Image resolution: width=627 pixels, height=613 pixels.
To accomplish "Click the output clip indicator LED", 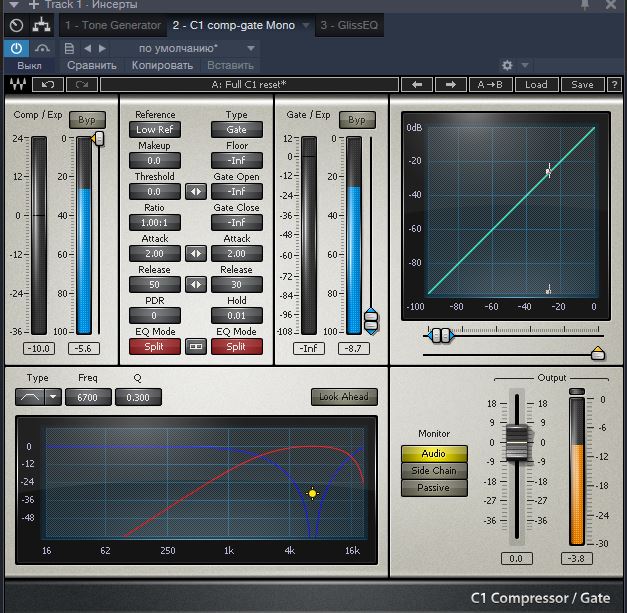I will pos(577,391).
